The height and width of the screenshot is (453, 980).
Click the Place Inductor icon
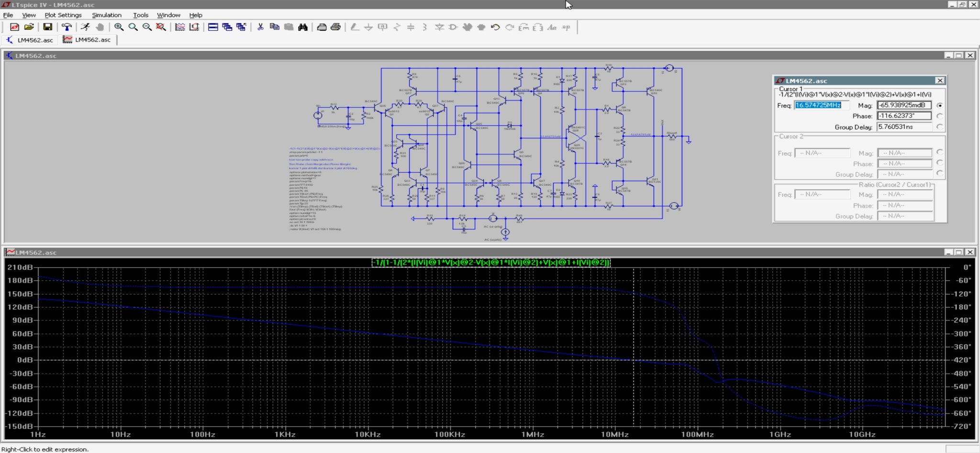(425, 27)
